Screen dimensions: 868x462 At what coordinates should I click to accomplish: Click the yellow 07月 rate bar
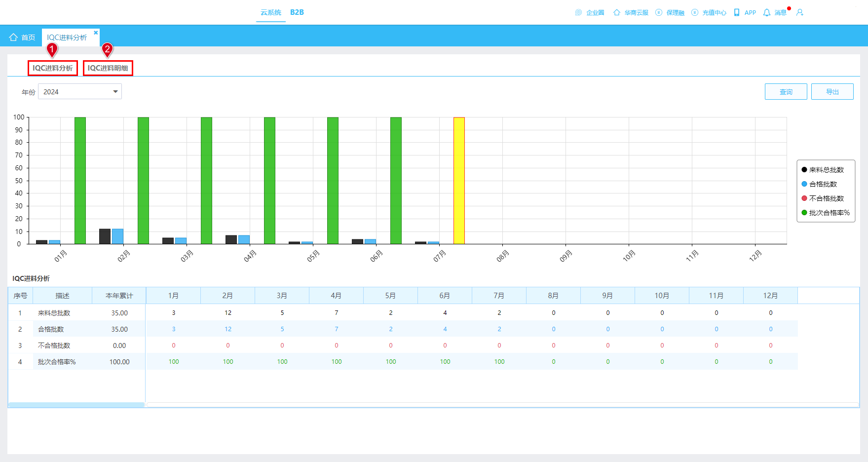(x=459, y=181)
